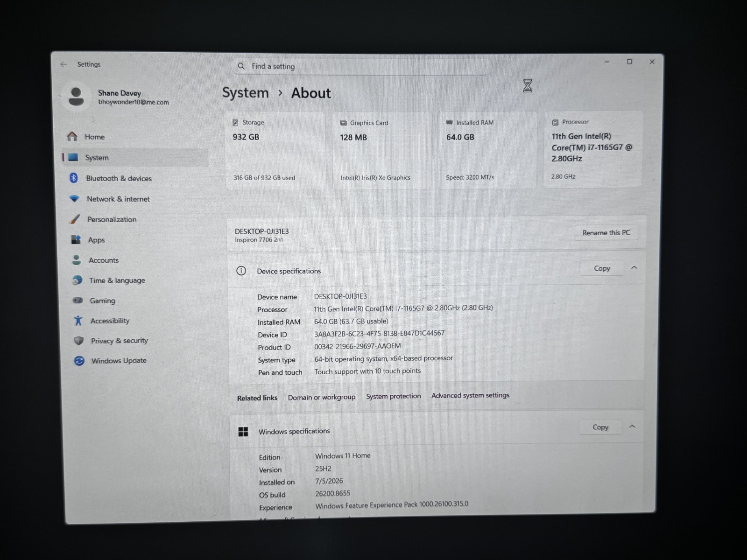The image size is (747, 560).
Task: Select the Processor info card
Action: tap(593, 149)
